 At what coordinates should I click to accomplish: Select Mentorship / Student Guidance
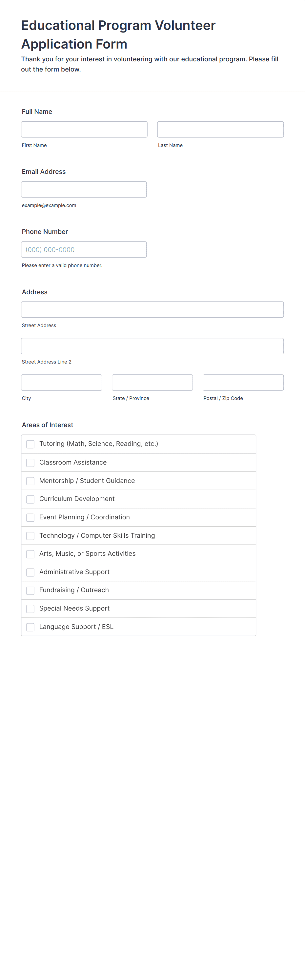click(30, 481)
